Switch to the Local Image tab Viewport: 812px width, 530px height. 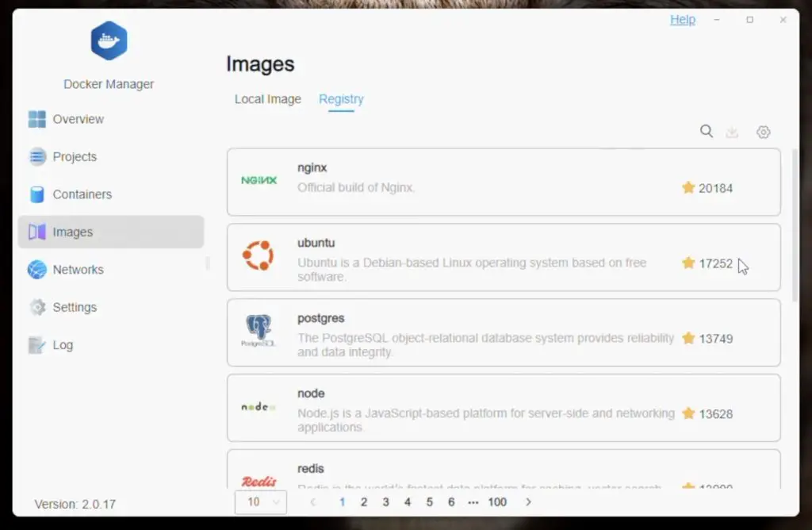[x=267, y=99]
